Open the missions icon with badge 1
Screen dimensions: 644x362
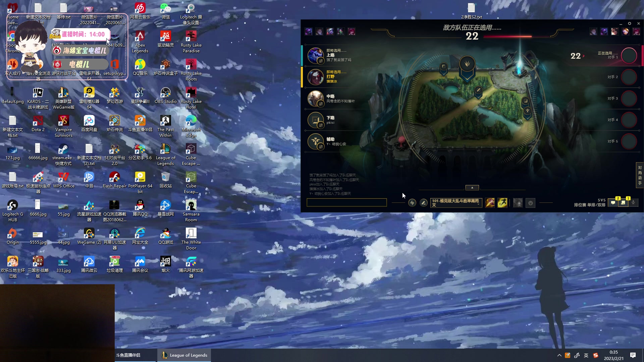(x=623, y=202)
